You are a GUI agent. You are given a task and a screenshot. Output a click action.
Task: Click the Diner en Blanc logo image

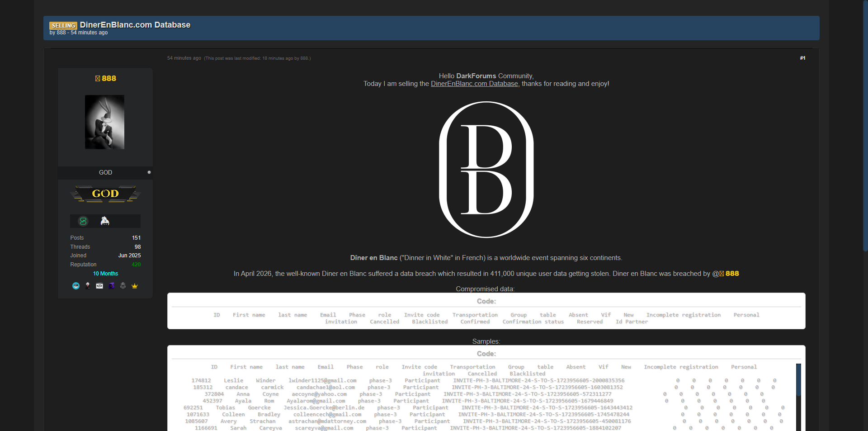point(486,170)
